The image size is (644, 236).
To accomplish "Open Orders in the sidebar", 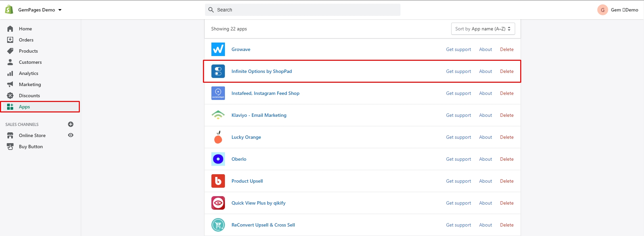I will 26,40.
